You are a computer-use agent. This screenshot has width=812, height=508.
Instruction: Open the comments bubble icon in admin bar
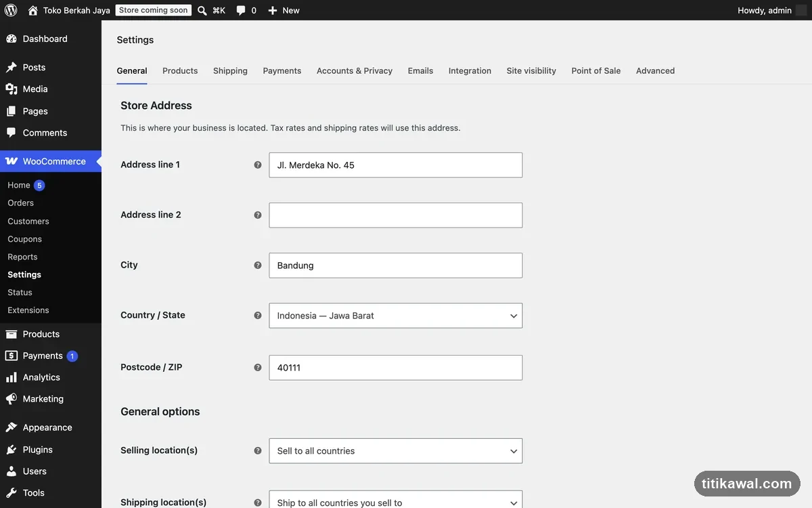pyautogui.click(x=241, y=10)
